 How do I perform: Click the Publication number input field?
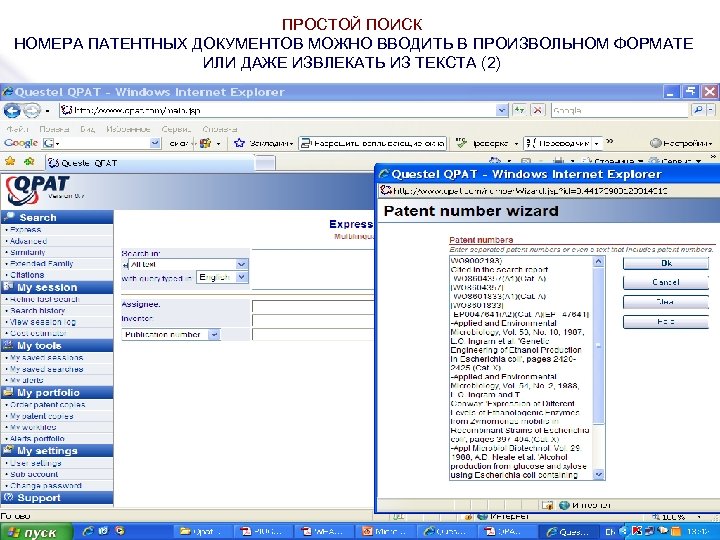pos(313,335)
